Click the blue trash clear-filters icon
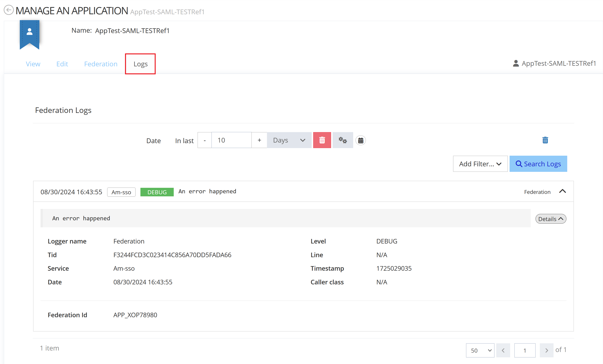 pos(545,140)
